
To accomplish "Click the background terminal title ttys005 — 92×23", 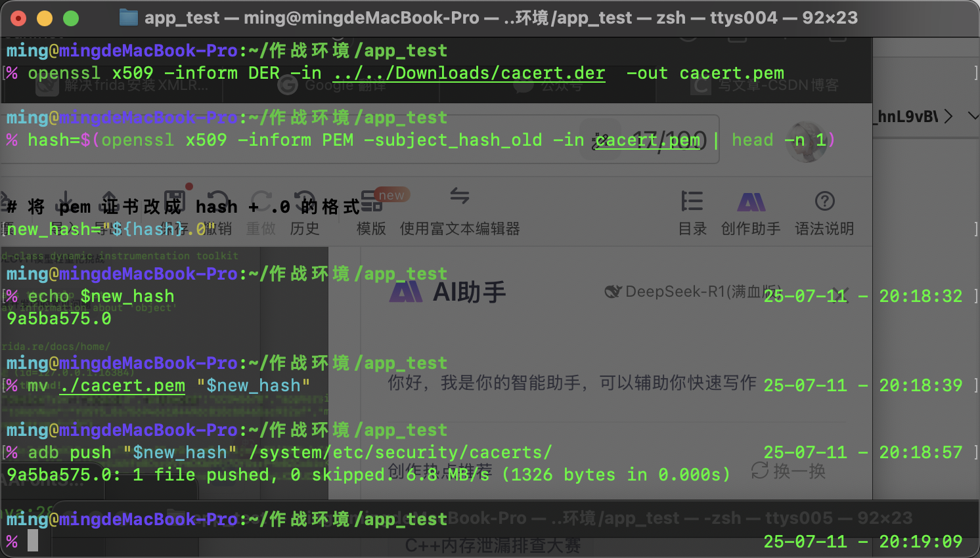I will coord(839,518).
